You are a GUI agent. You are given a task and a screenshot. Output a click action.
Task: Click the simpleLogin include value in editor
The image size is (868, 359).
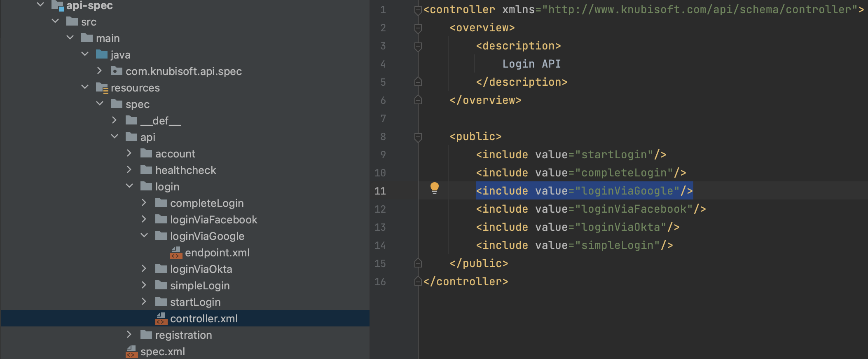tap(617, 245)
